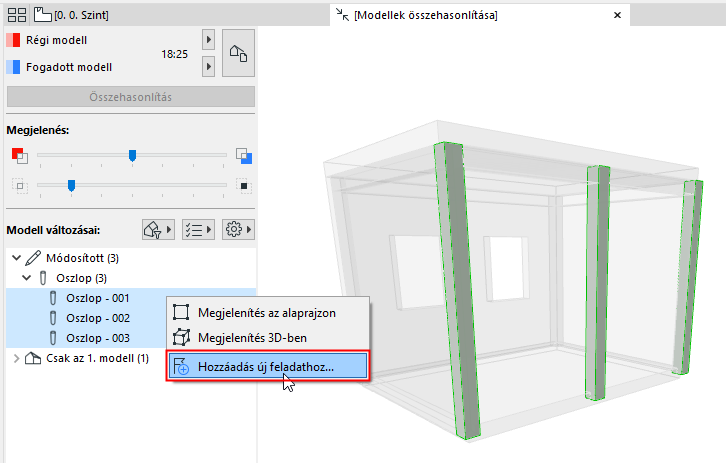Open the Fogadott modell selection arrow
Screen dimensions: 726x463
(x=208, y=67)
